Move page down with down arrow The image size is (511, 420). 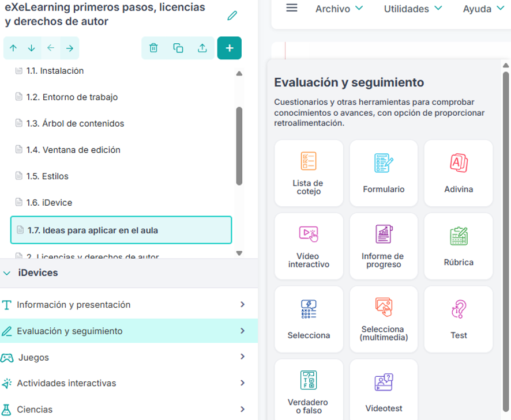pyautogui.click(x=32, y=48)
